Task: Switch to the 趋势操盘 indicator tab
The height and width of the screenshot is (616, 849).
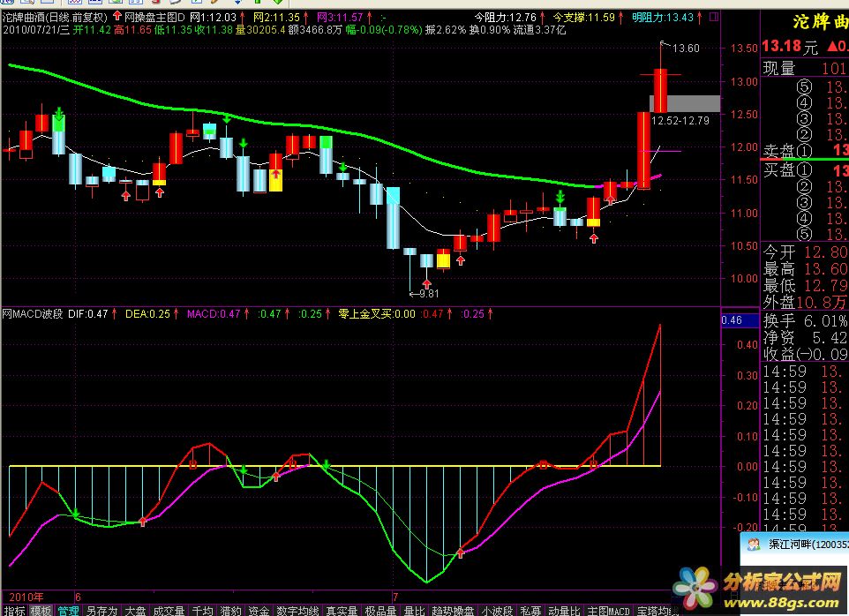Action: tap(454, 611)
